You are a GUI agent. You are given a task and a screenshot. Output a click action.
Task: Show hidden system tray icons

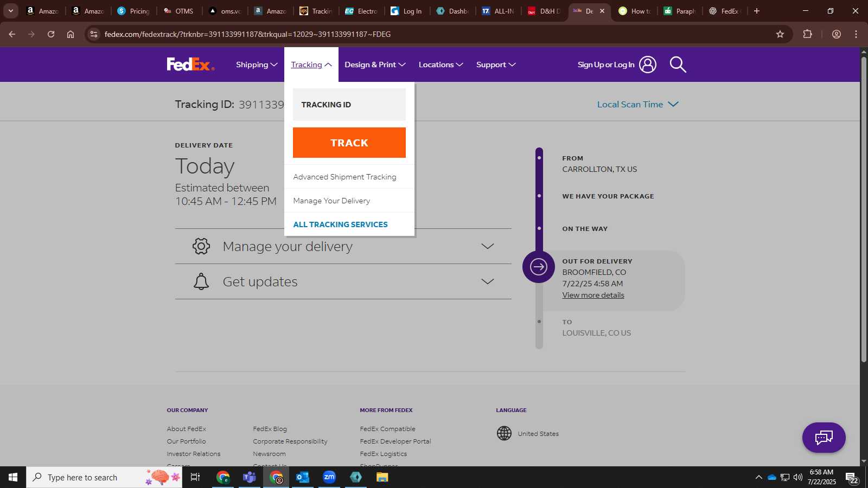(x=758, y=478)
